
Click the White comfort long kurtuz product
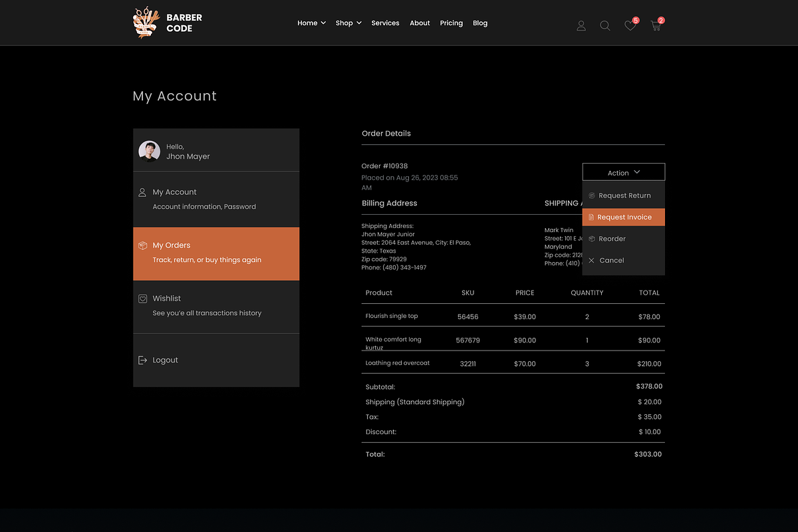click(x=393, y=343)
